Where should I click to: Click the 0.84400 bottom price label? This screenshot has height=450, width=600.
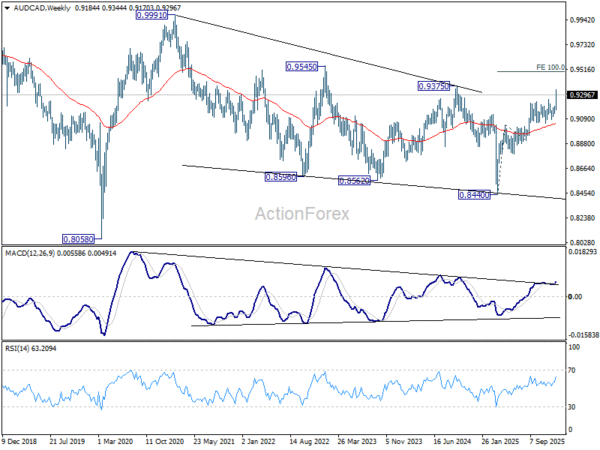[x=474, y=194]
